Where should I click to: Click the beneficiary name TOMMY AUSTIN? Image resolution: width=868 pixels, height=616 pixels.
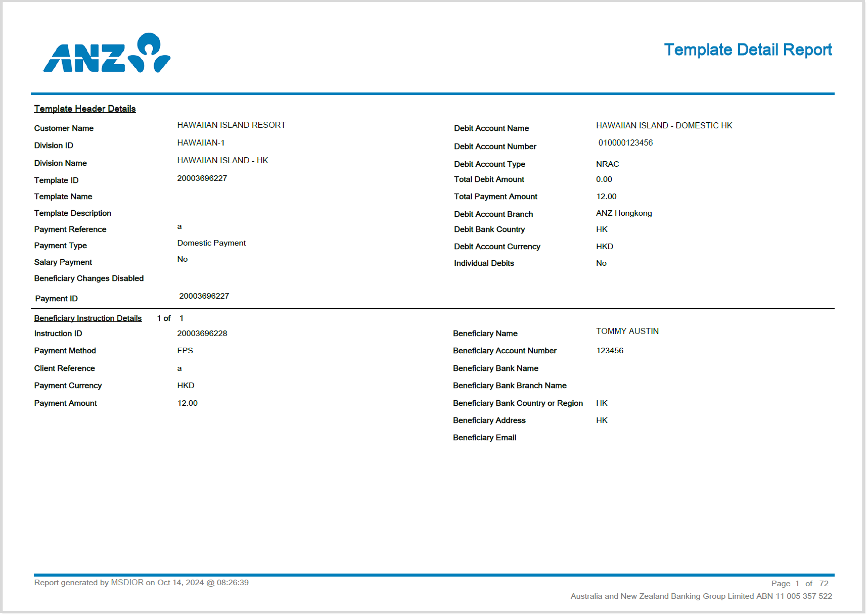[x=627, y=331]
